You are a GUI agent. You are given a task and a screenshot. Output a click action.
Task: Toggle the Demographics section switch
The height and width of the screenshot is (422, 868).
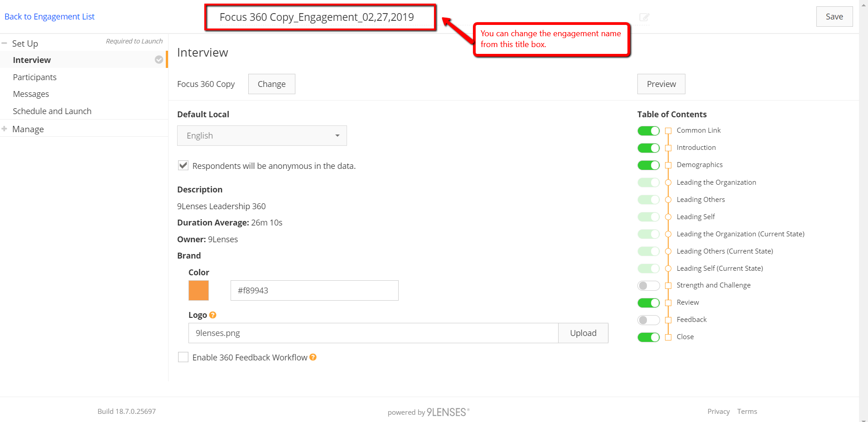point(649,165)
